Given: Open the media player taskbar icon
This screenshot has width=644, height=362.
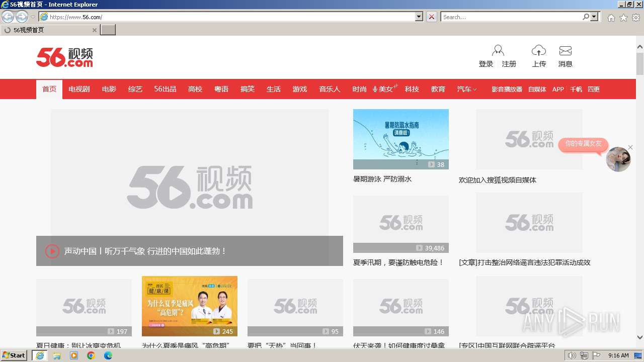Looking at the screenshot, I should [x=74, y=355].
